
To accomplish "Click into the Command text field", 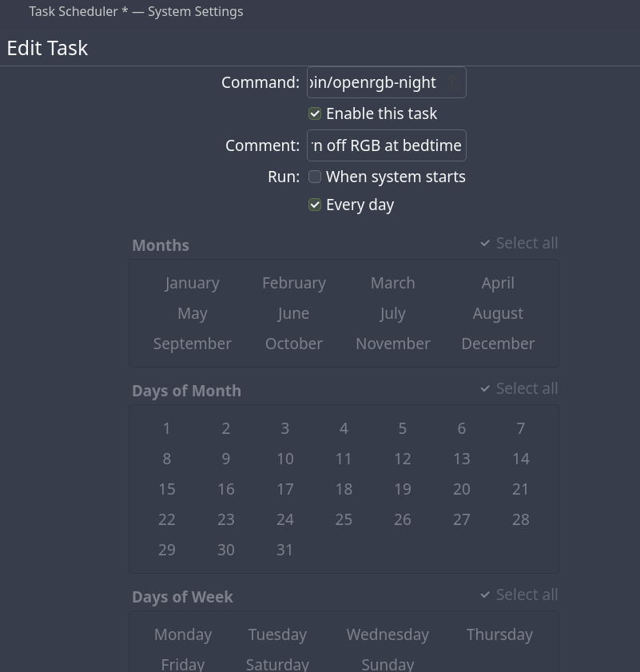I will click(374, 82).
